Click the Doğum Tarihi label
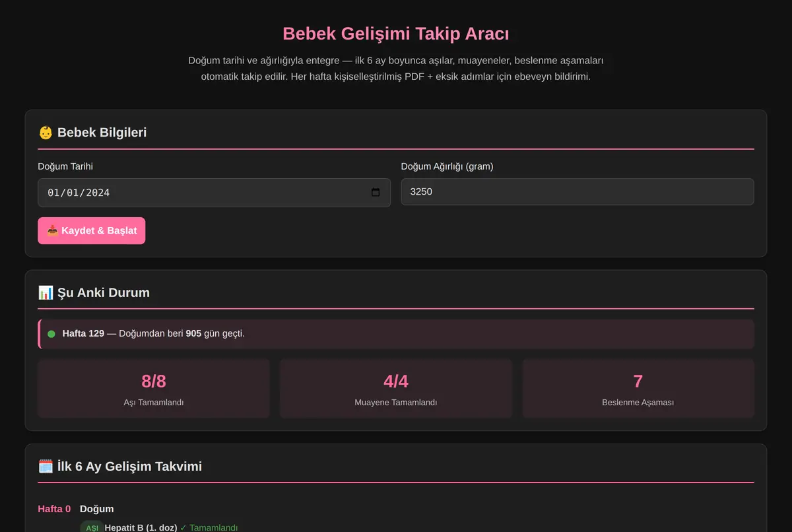Viewport: 792px width, 532px height. [x=65, y=166]
